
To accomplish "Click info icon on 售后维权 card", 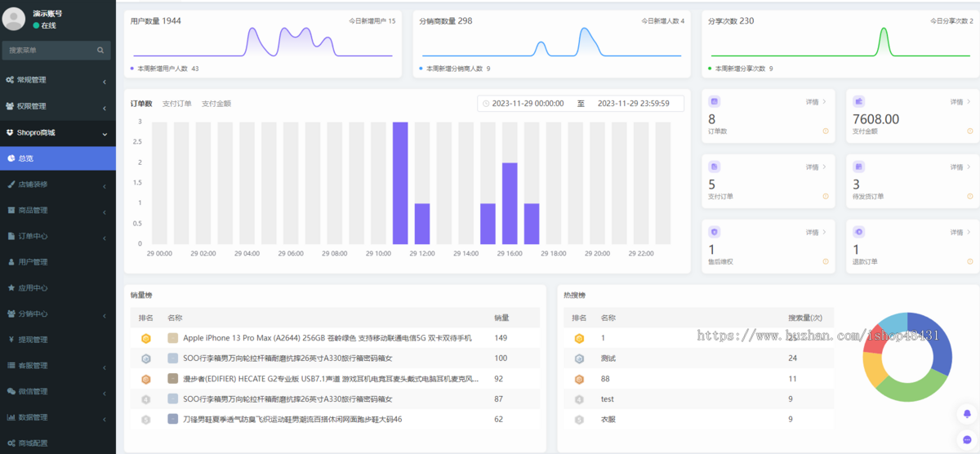I will pyautogui.click(x=826, y=262).
